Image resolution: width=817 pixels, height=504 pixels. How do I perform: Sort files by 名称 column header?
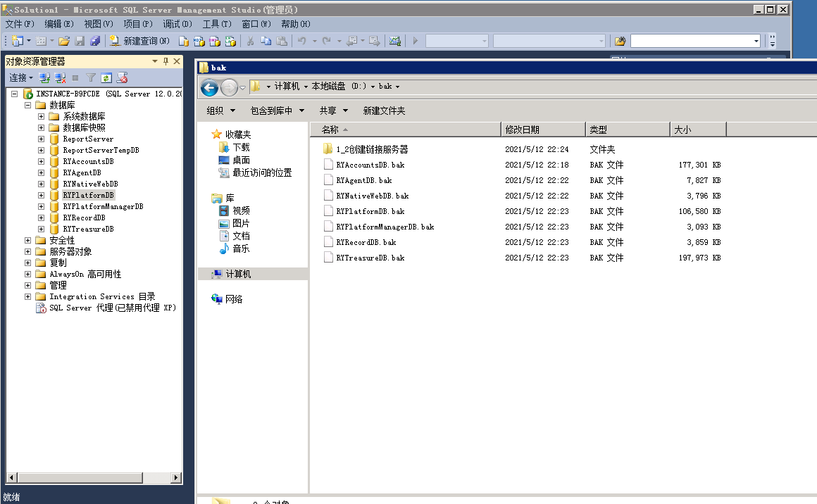click(x=406, y=130)
